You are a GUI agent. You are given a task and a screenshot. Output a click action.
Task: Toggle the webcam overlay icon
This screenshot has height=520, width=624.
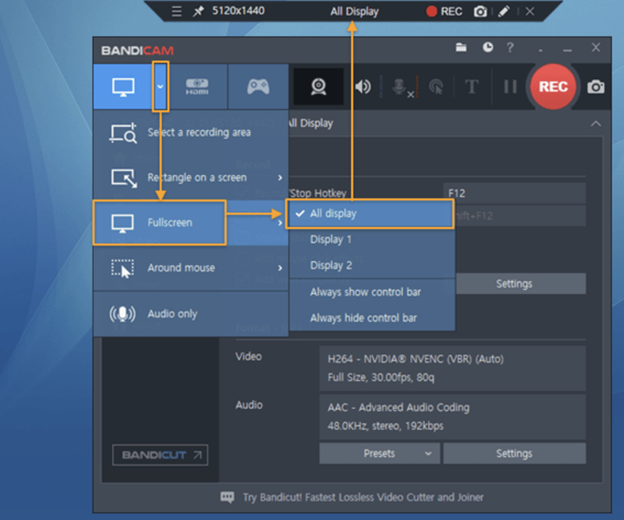[x=318, y=87]
